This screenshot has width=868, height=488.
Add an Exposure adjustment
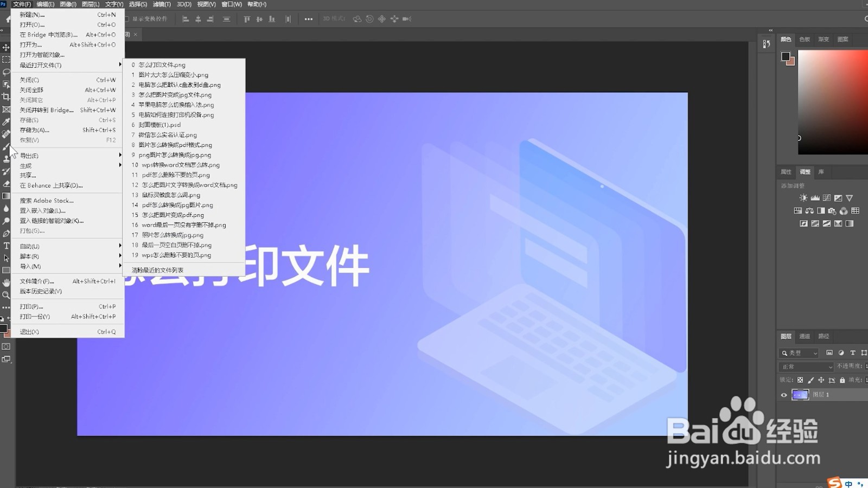(x=838, y=198)
